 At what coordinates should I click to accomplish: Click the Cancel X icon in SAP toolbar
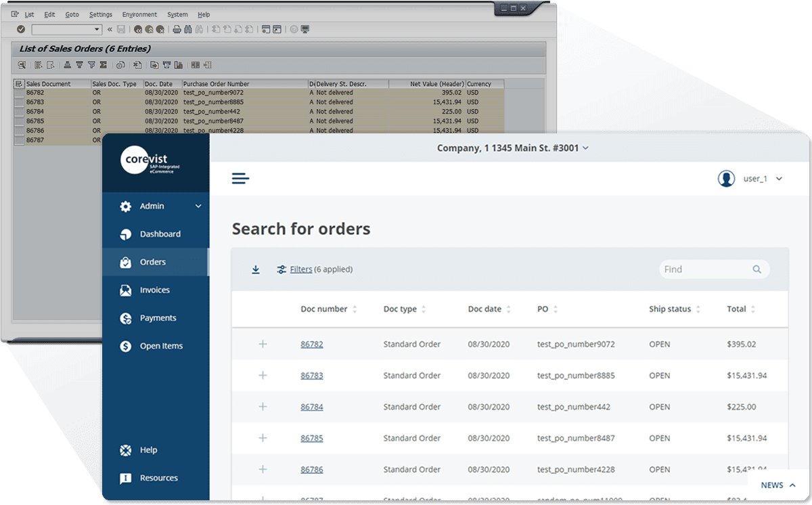pyautogui.click(x=160, y=30)
